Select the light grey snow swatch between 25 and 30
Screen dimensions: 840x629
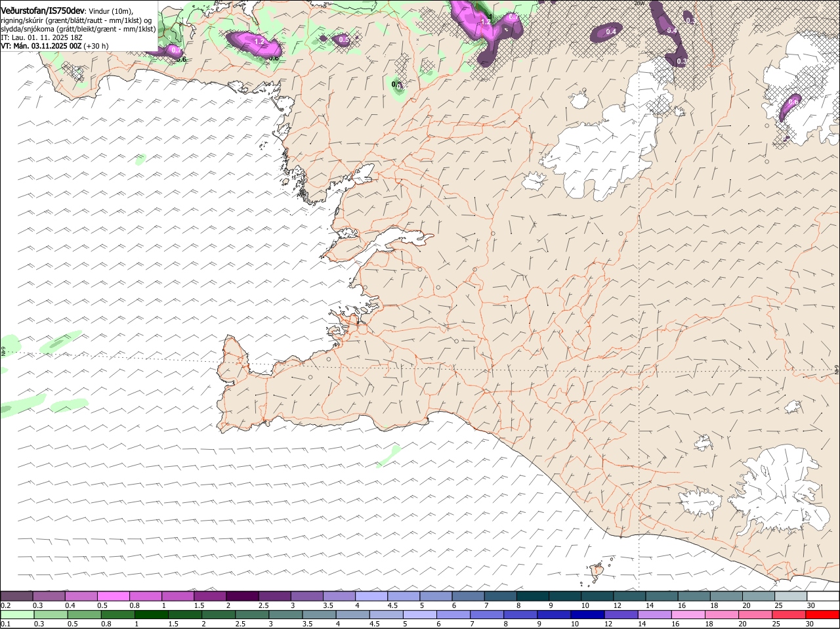point(791,596)
